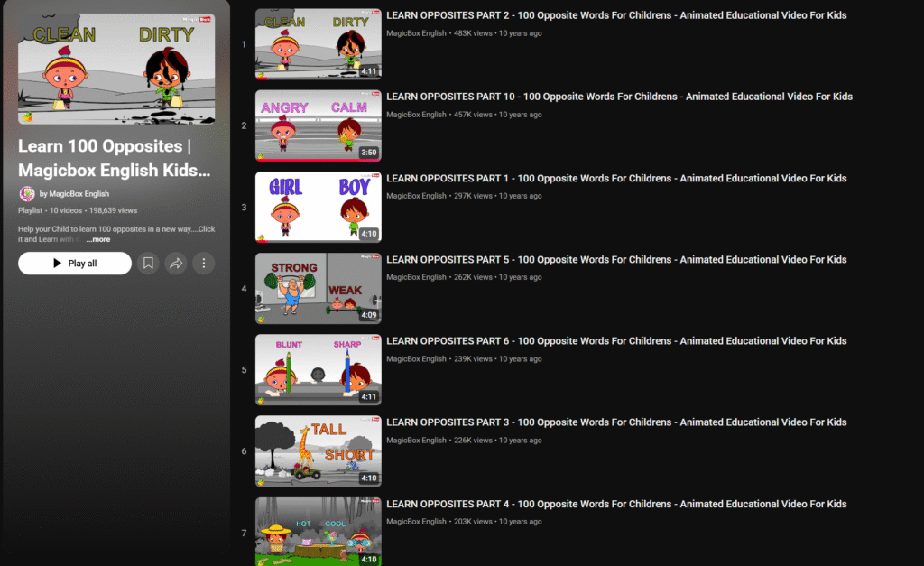The image size is (924, 566).
Task: Click the playlist title Learn 100 Opposites
Action: 115,158
